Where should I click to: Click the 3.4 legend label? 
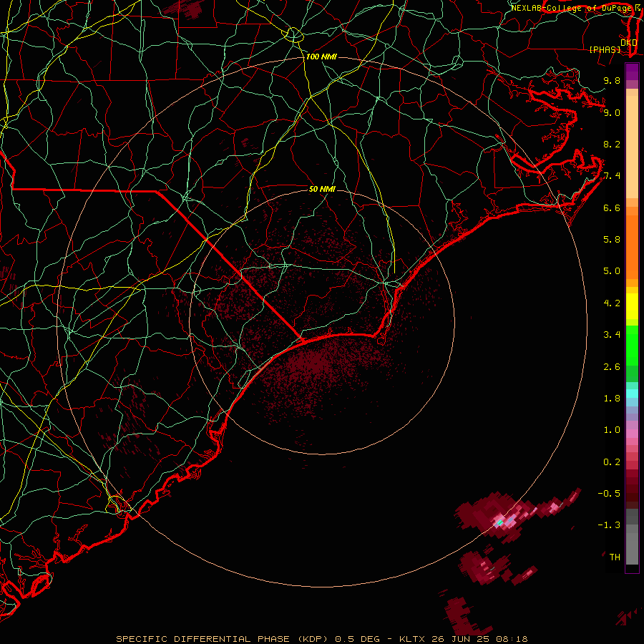[612, 335]
